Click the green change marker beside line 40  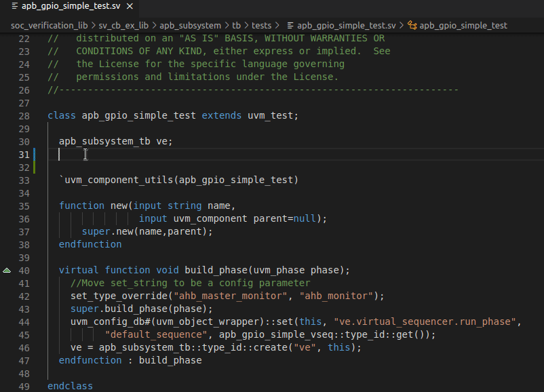pyautogui.click(x=6, y=269)
